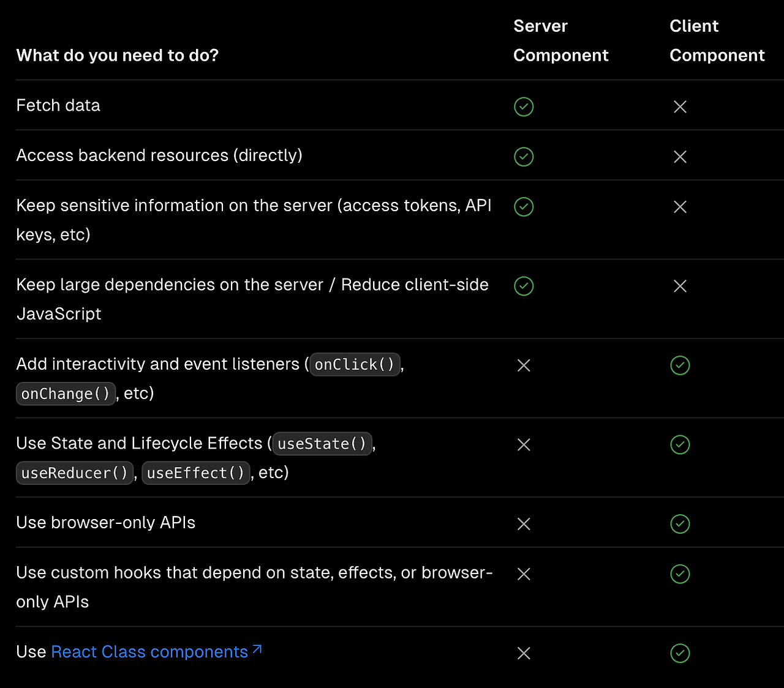Click Client checkmark for State and Lifecycle Effects
The height and width of the screenshot is (688, 784).
coord(680,444)
